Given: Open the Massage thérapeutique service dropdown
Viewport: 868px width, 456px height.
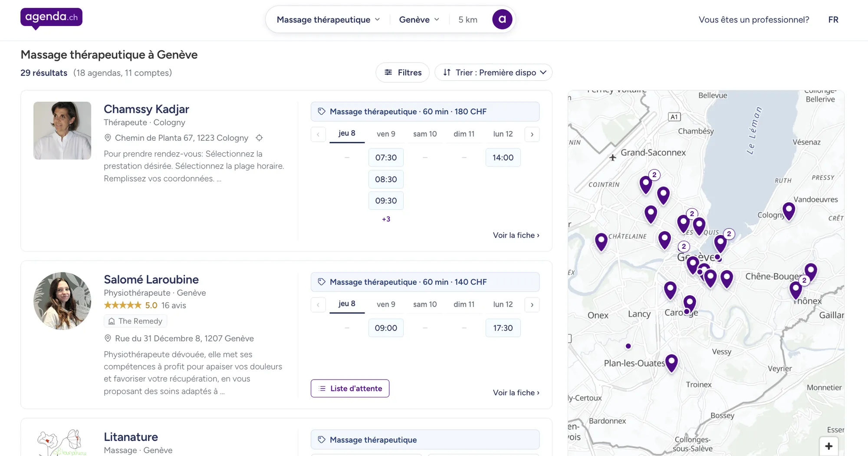Looking at the screenshot, I should (328, 20).
